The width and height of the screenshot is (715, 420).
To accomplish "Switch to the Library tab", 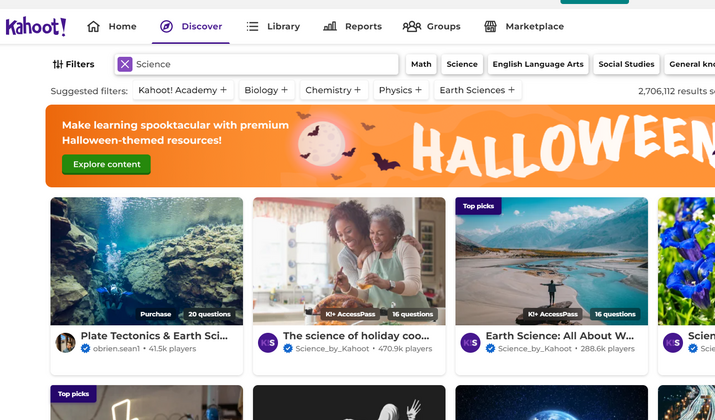I will point(273,26).
